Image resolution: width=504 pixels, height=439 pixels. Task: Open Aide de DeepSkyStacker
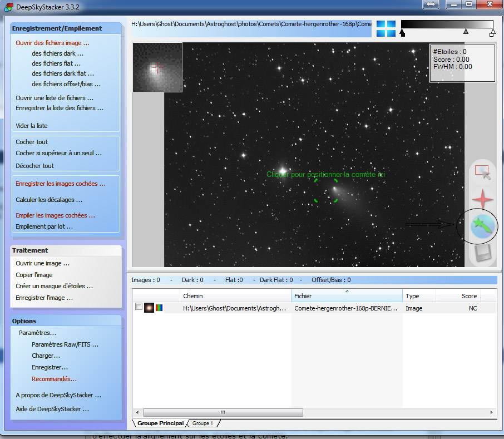click(x=52, y=409)
